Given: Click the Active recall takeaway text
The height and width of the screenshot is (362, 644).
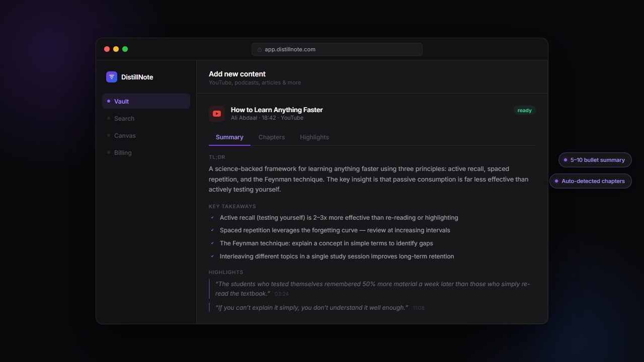Looking at the screenshot, I should (x=339, y=218).
